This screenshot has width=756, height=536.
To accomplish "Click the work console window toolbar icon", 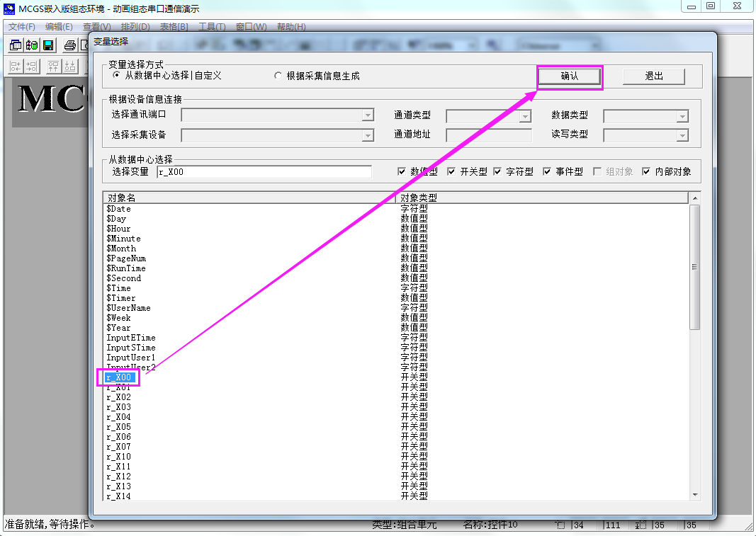I will (16, 45).
